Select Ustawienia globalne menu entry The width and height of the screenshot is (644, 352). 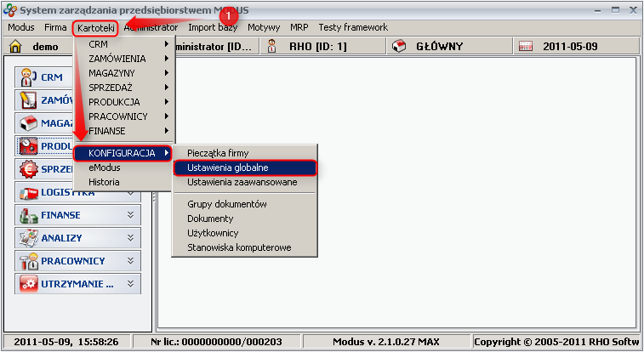(245, 167)
